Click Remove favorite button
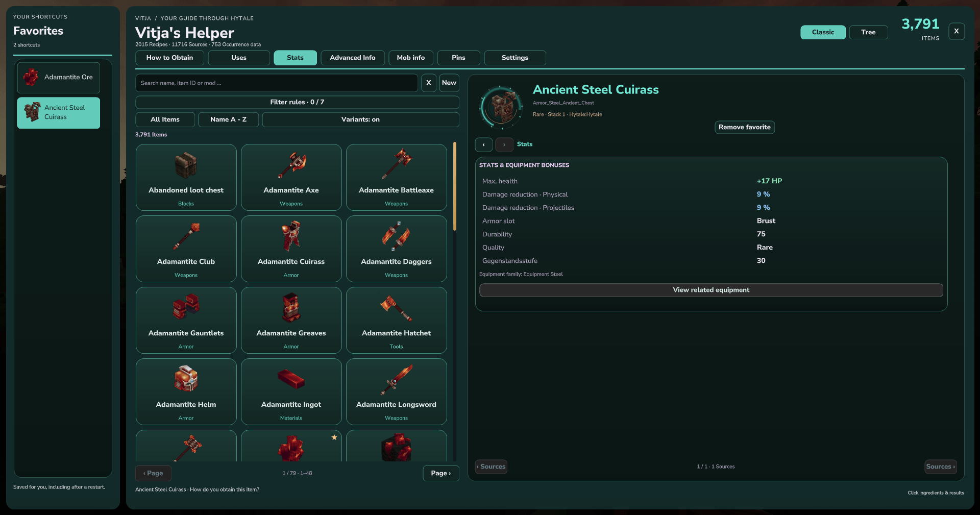Screen dimensions: 980x515 pyautogui.click(x=745, y=127)
